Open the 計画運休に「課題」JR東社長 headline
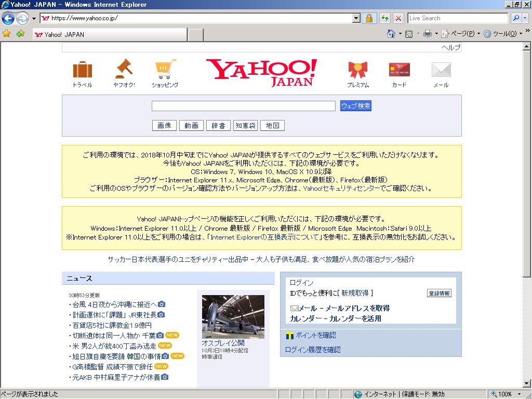The height and width of the screenshot is (399, 532). (114, 315)
